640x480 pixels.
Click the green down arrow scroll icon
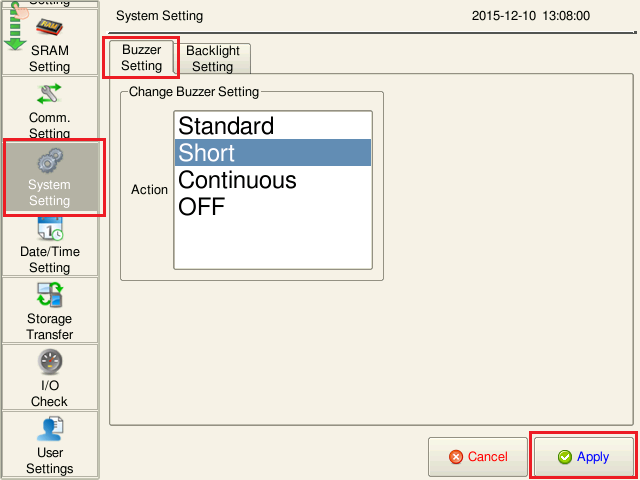(x=14, y=30)
